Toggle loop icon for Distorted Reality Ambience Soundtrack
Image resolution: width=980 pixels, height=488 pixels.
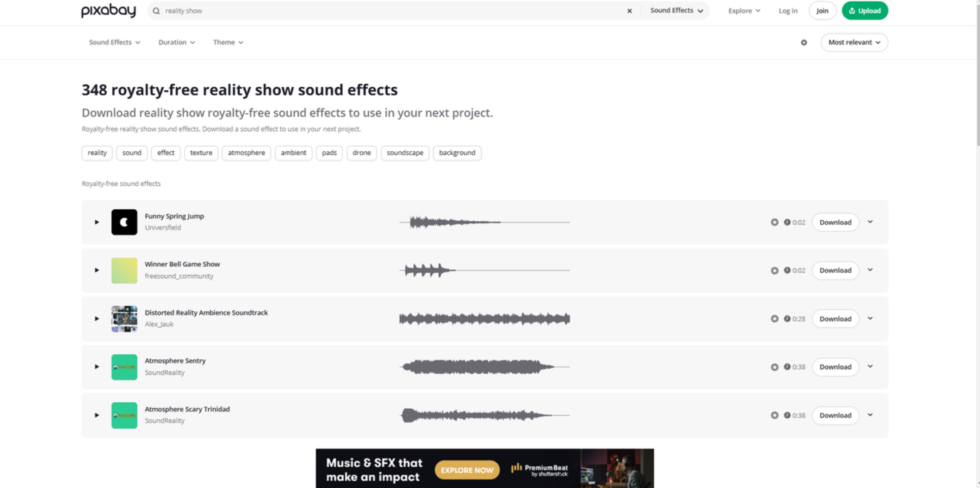(774, 319)
